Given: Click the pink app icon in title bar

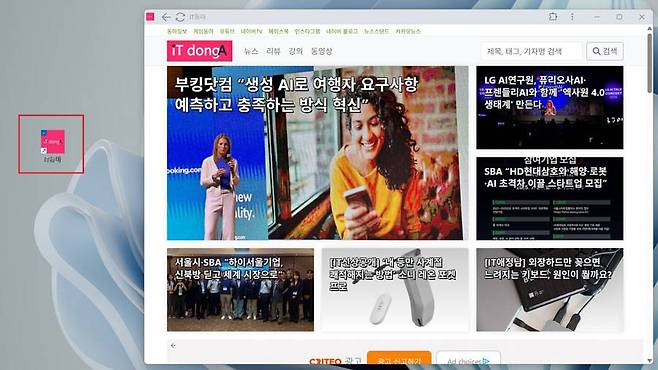Looking at the screenshot, I should point(150,17).
